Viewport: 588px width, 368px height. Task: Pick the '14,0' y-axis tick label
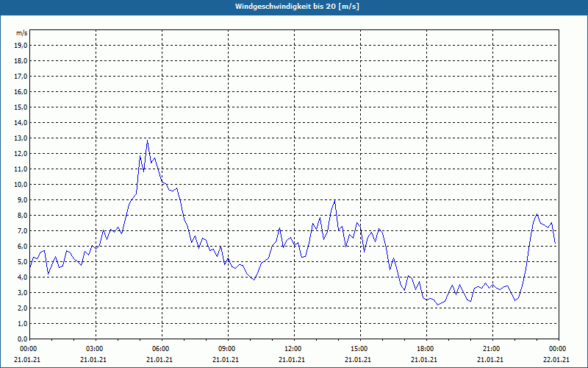pos(21,122)
